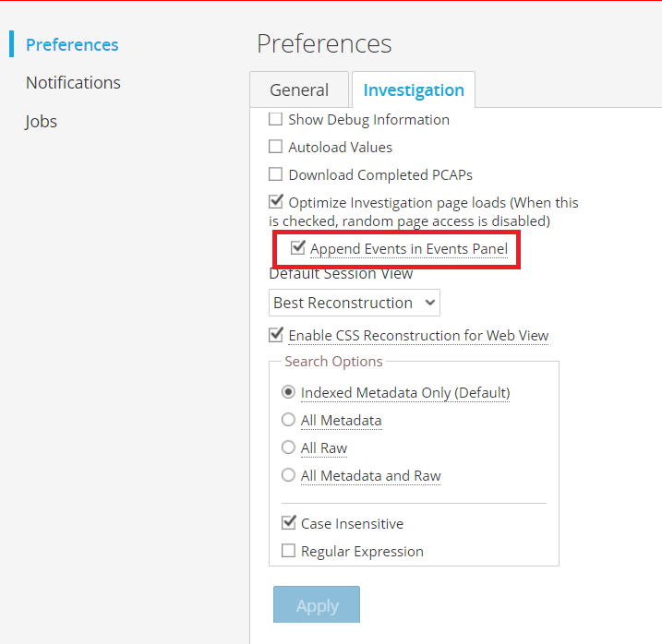Choose the All Metadata search option
Viewport: 662px width, 644px height.
[x=288, y=420]
